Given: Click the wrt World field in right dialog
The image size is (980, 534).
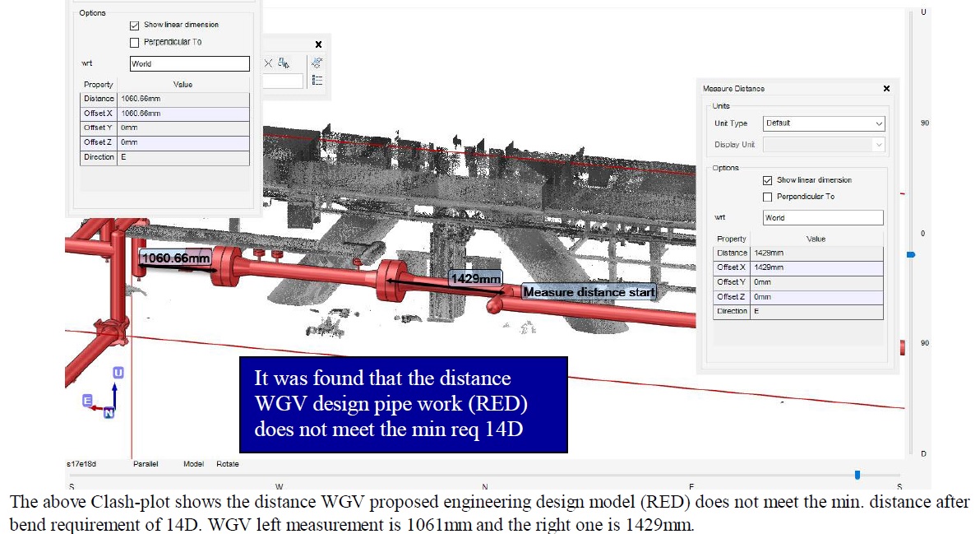Looking at the screenshot, I should click(823, 218).
